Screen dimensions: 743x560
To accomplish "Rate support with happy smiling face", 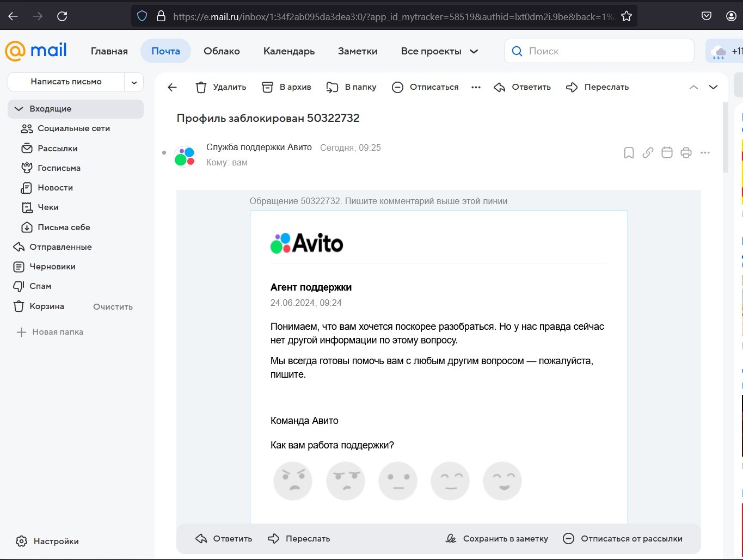I will 502,481.
